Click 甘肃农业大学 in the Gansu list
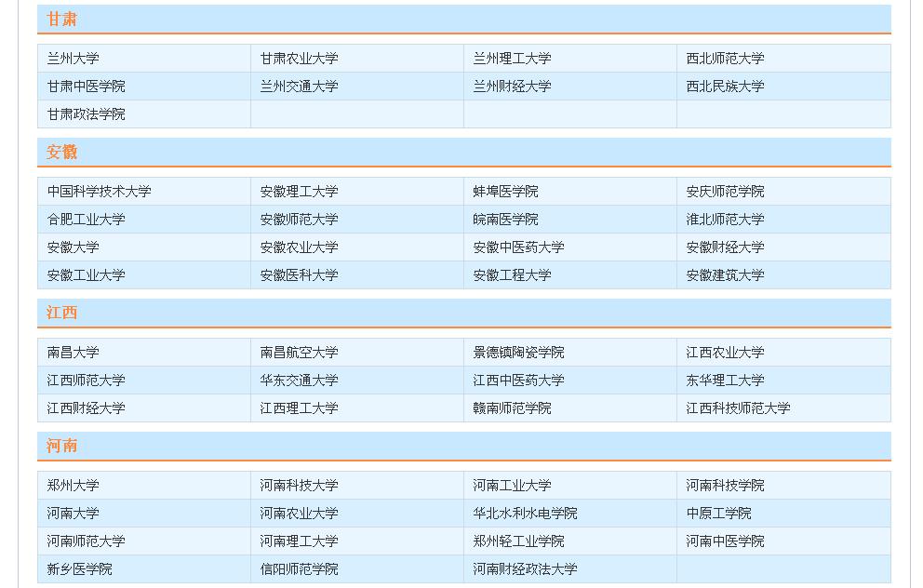923x588 pixels. click(x=299, y=59)
